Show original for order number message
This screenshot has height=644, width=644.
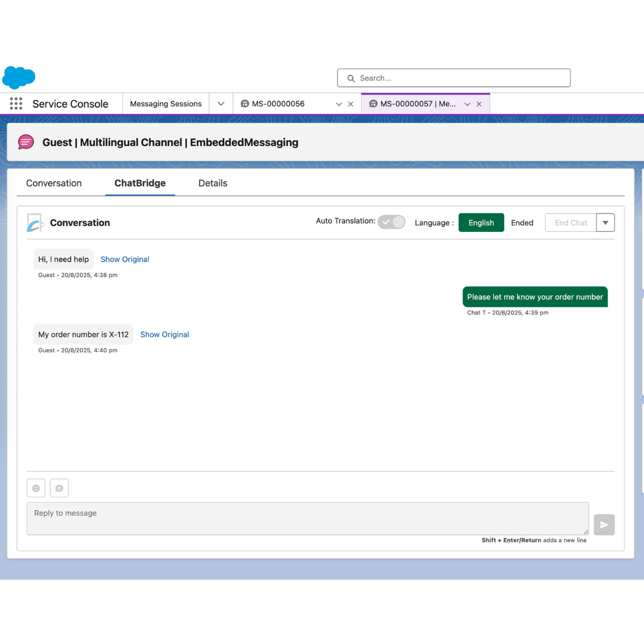point(165,334)
